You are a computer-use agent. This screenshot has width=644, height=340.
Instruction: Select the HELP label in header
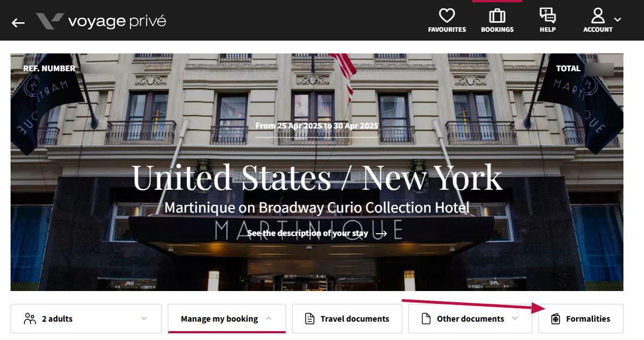coord(547,29)
